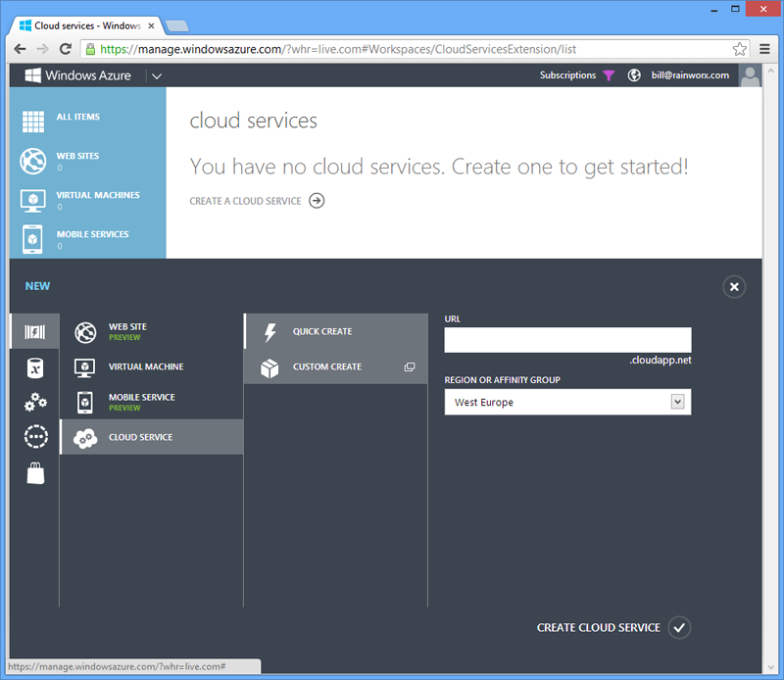This screenshot has width=784, height=680.
Task: Close the Cloud services browser tab
Action: [x=151, y=25]
